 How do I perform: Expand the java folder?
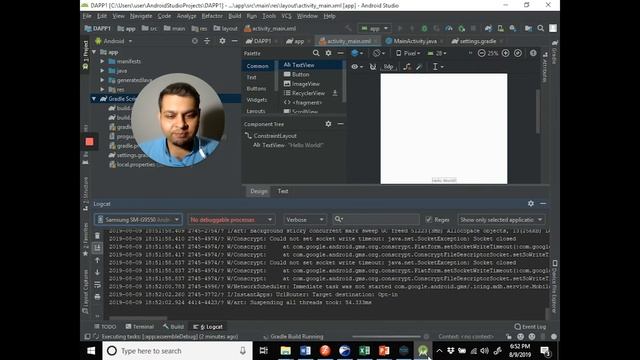point(102,71)
